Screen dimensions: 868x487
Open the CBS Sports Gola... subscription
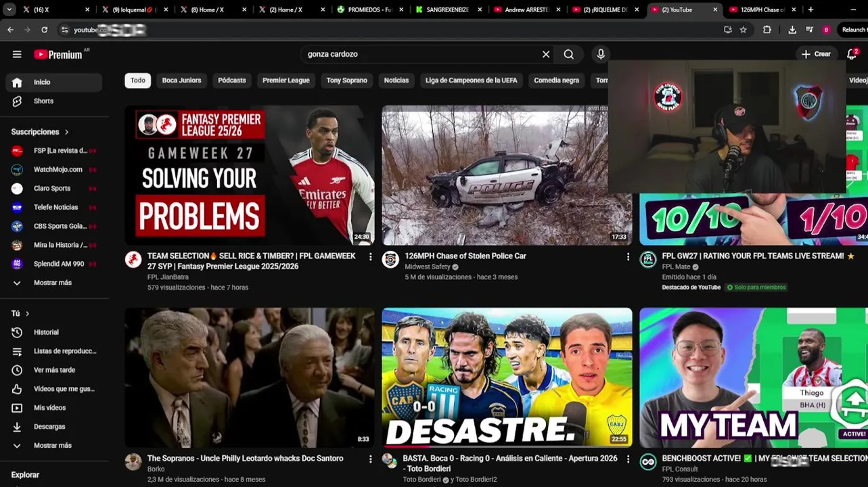[53, 226]
